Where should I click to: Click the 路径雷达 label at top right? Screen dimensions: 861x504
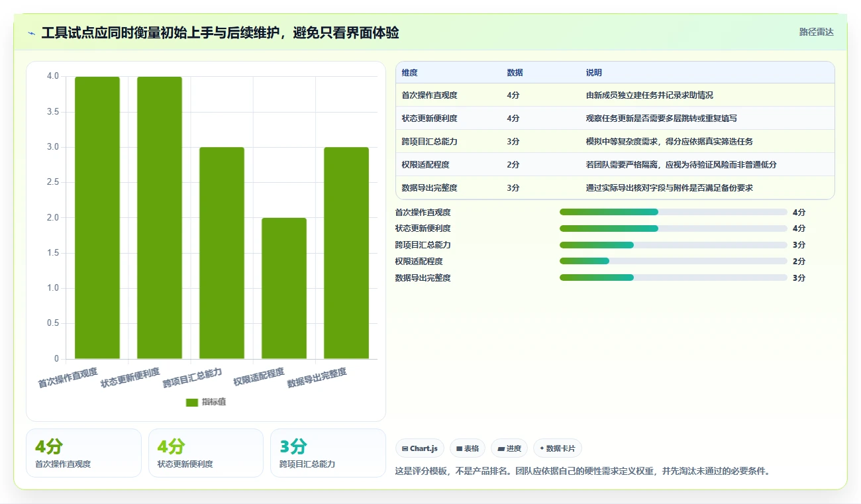point(816,32)
